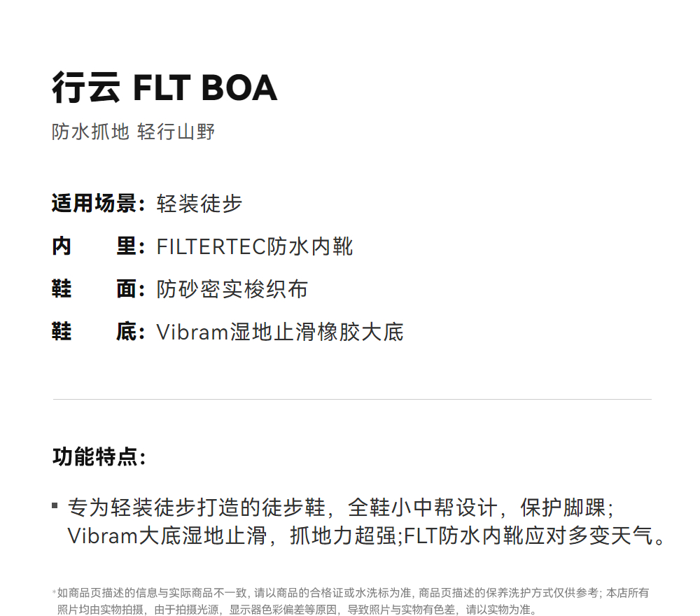
Task: Click the tagline "防水抓地 轻行山野"
Action: (133, 132)
